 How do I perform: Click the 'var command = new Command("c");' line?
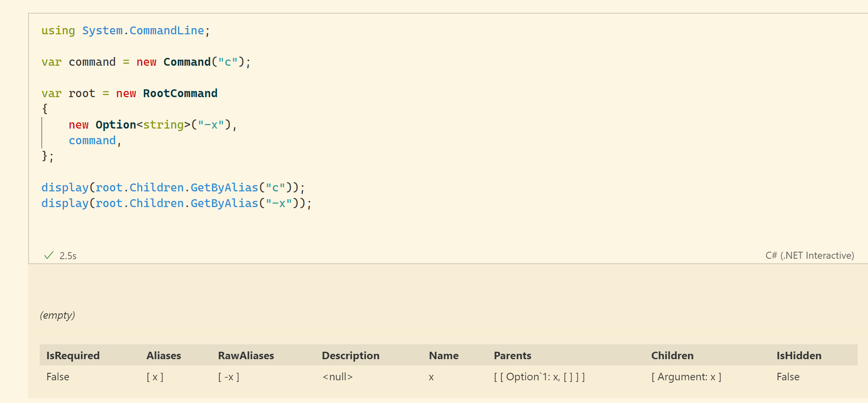[146, 62]
